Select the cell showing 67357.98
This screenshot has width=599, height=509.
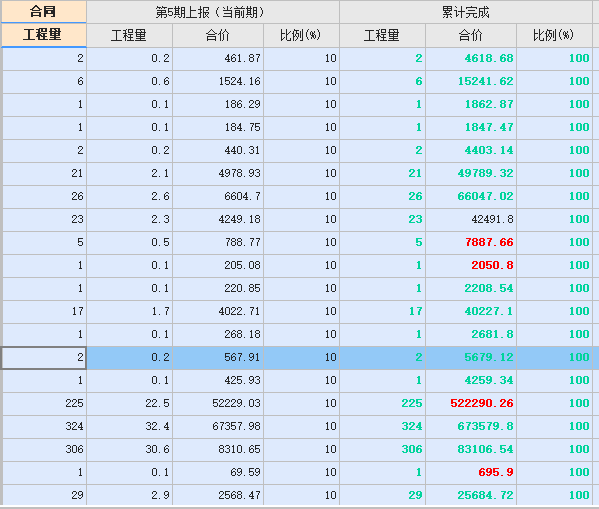(x=218, y=426)
